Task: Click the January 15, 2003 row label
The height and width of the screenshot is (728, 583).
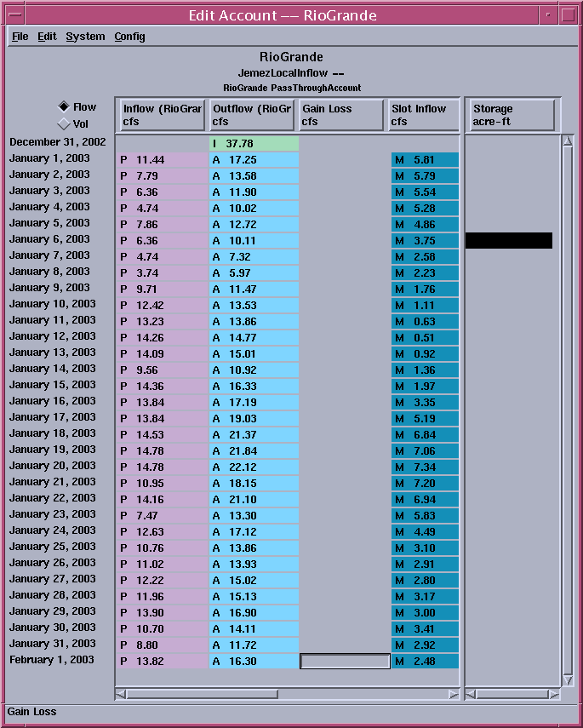Action: [53, 385]
